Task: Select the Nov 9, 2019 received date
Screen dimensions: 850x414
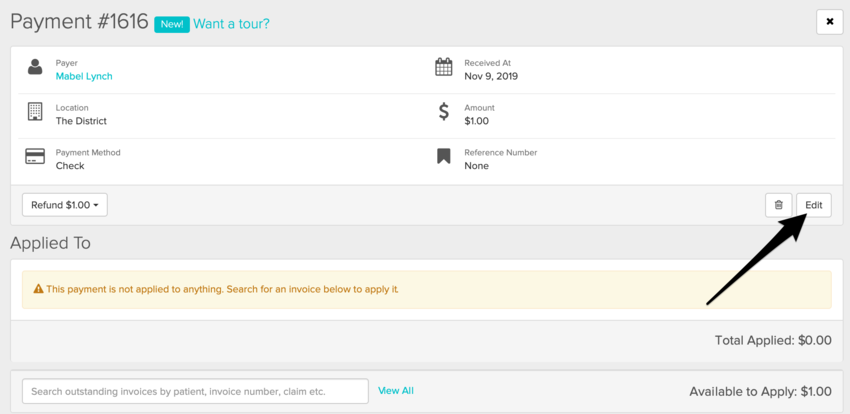Action: click(491, 76)
